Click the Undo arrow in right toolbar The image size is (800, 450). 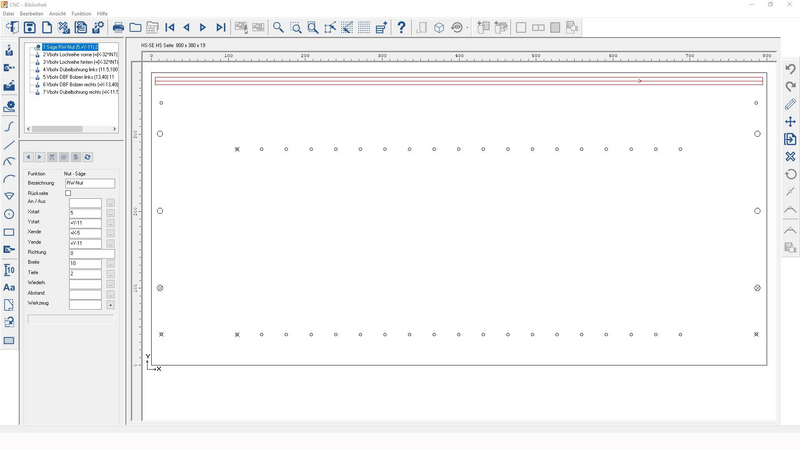point(790,68)
